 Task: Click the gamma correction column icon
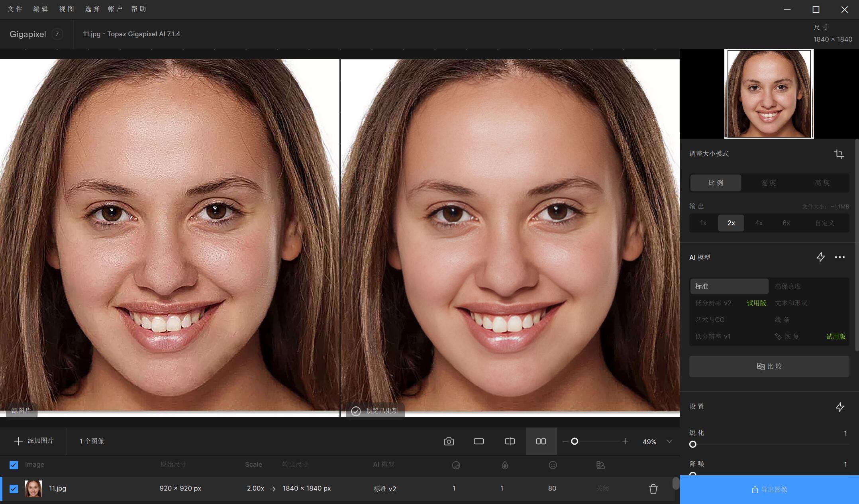[600, 465]
